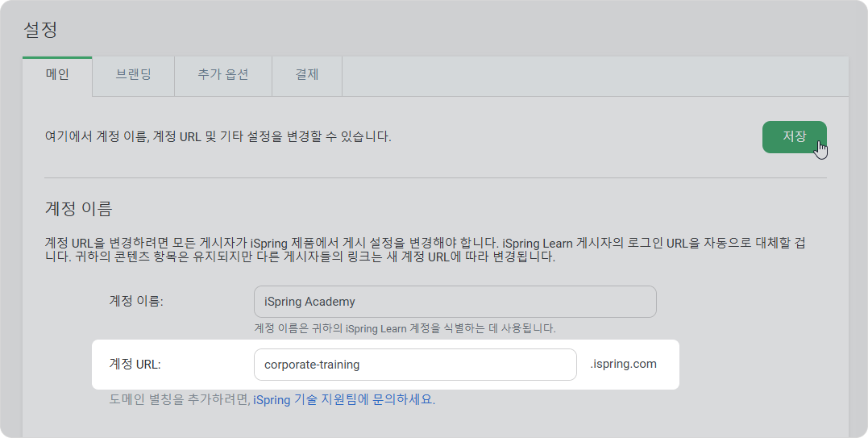This screenshot has height=438, width=868.
Task: Open the 브랜딩 tab
Action: 134,75
